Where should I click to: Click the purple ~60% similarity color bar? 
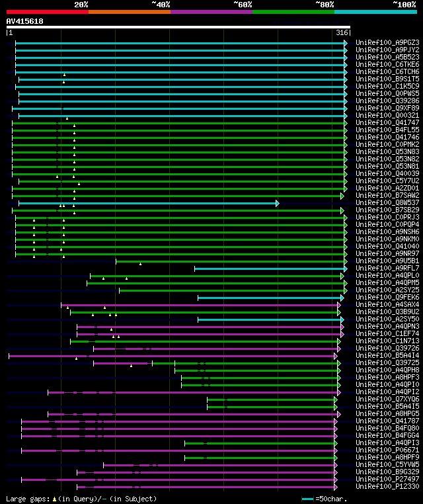coord(211,12)
